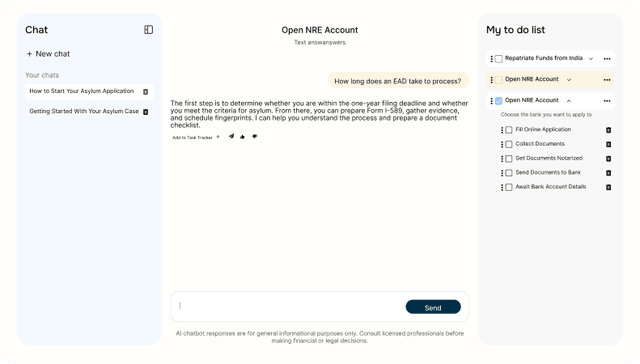Start a New chat
The image size is (640, 364).
[48, 54]
